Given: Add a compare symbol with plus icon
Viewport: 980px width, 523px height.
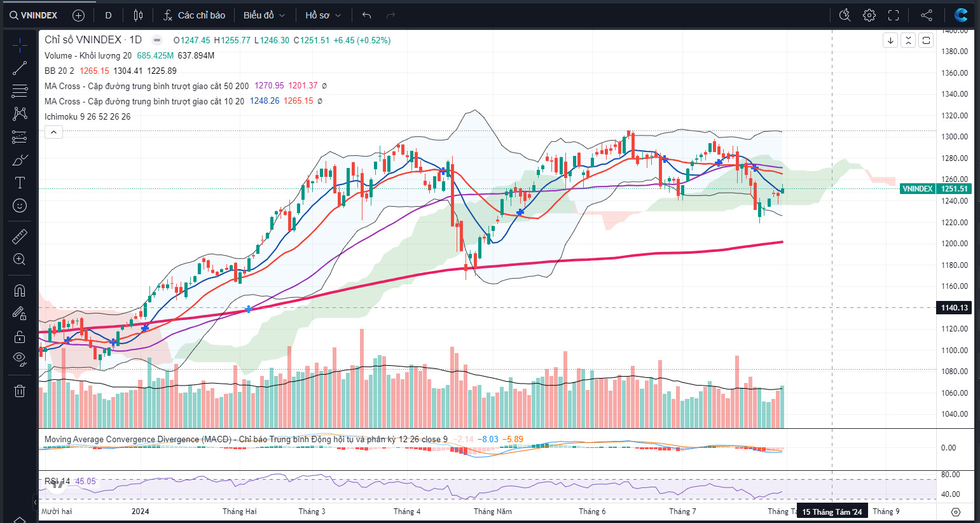Looking at the screenshot, I should pyautogui.click(x=78, y=15).
